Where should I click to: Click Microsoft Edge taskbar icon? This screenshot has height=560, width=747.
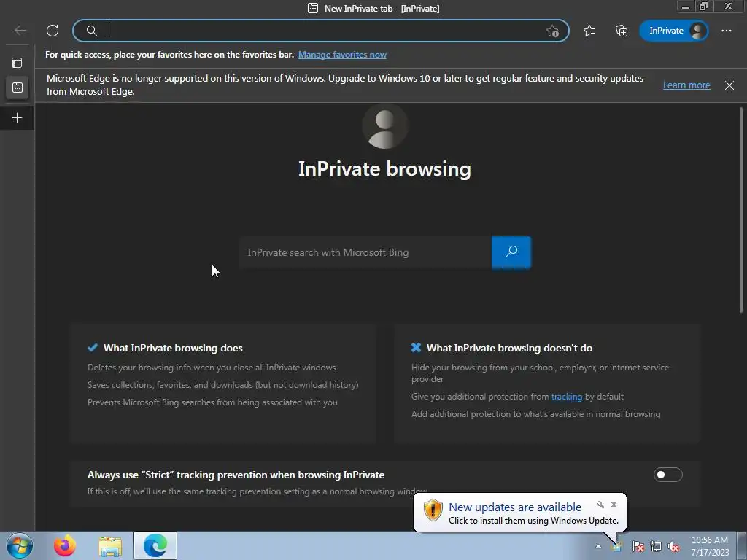155,545
